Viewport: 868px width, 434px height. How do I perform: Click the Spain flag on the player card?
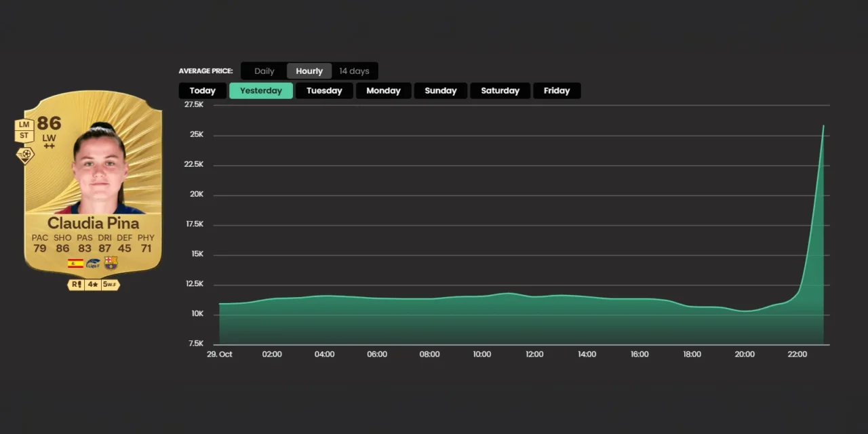[75, 264]
